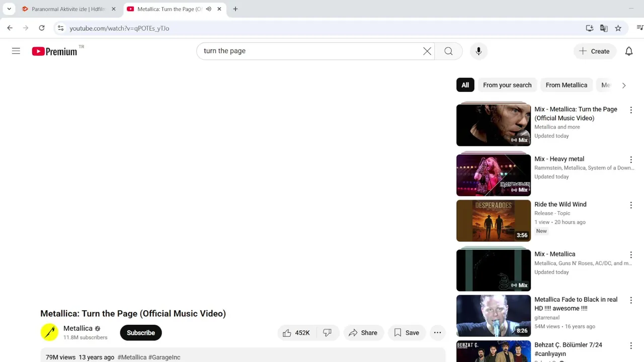Image resolution: width=644 pixels, height=362 pixels.
Task: Open the Create menu
Action: pyautogui.click(x=595, y=51)
